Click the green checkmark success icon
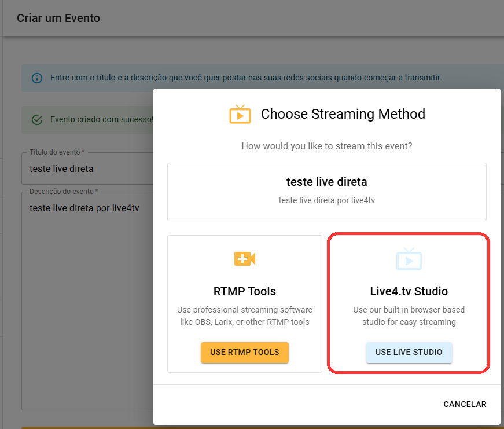This screenshot has height=429, width=504. (37, 120)
